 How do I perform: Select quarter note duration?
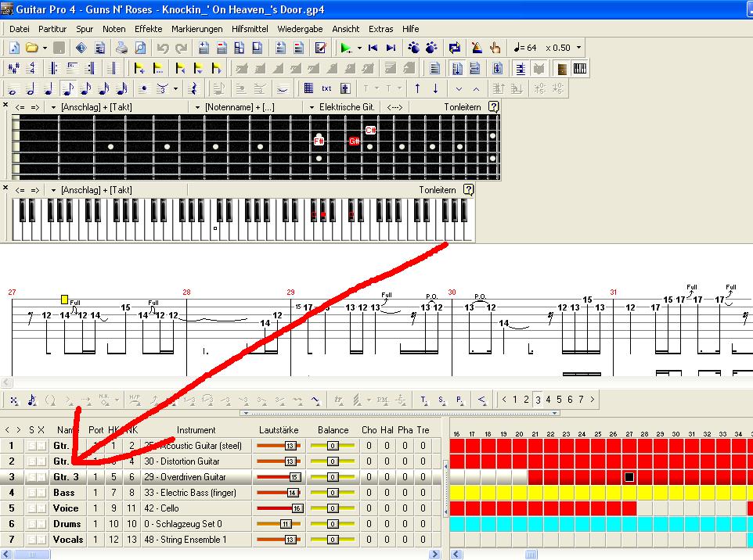(x=49, y=89)
